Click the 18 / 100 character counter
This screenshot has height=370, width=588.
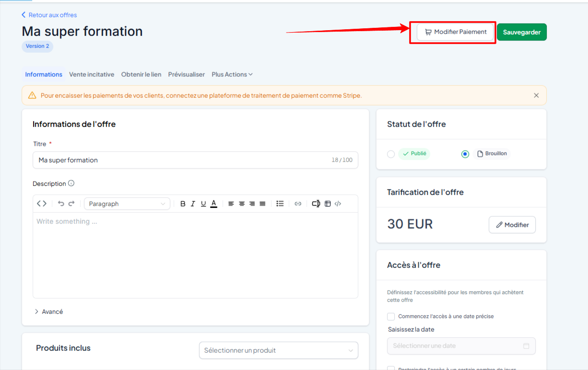tap(342, 160)
